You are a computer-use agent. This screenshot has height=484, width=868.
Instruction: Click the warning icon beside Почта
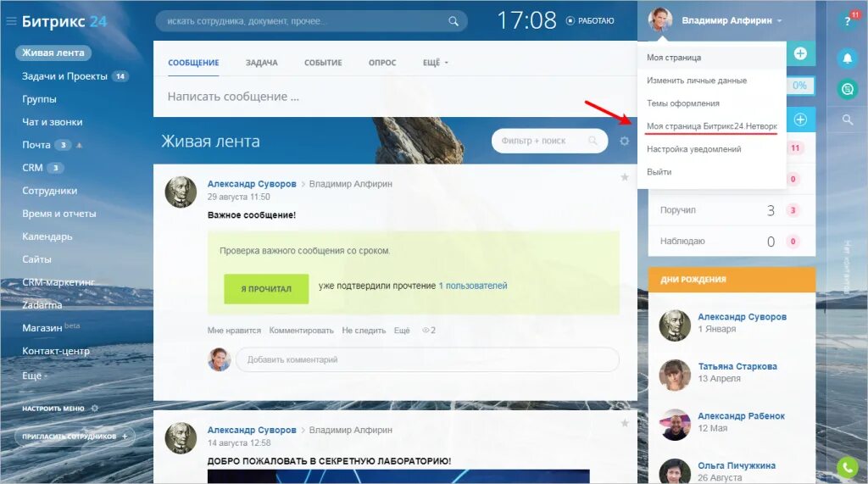[79, 145]
